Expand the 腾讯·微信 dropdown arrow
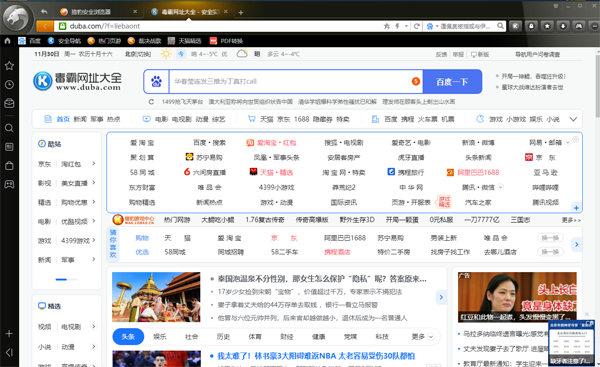Image resolution: width=600 pixels, height=367 pixels. tap(500, 187)
